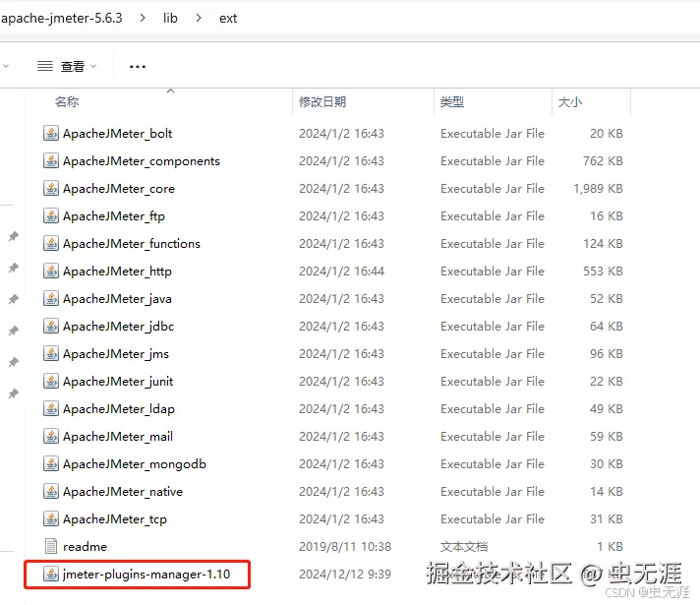Select the ApacheJMeter_jms jar icon
The width and height of the screenshot is (700, 605).
51,354
